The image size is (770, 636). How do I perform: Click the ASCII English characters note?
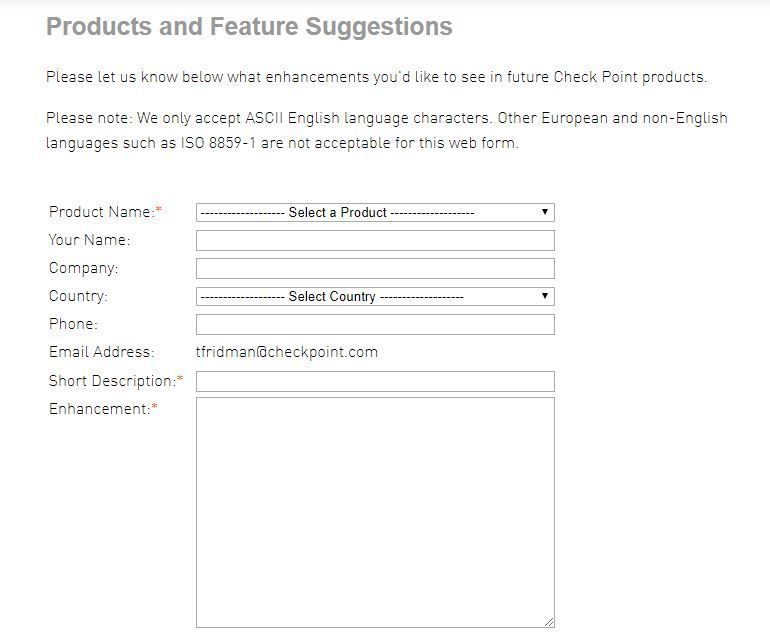pos(386,130)
